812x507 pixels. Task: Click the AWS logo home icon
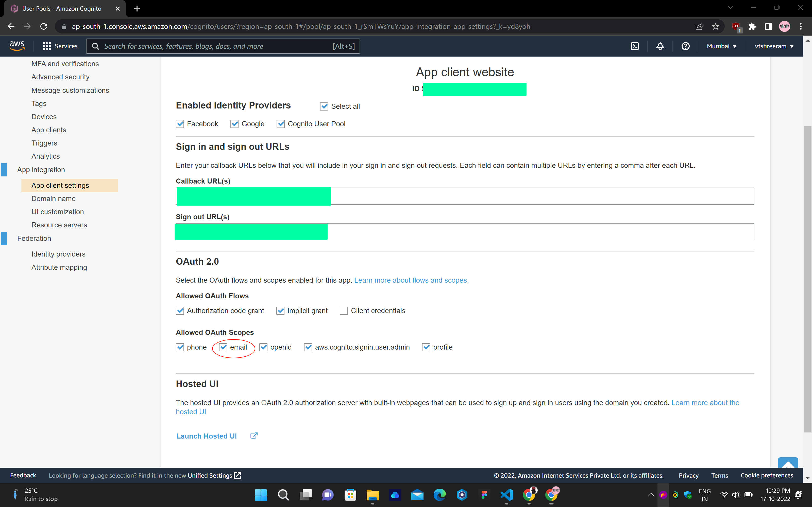pyautogui.click(x=17, y=46)
